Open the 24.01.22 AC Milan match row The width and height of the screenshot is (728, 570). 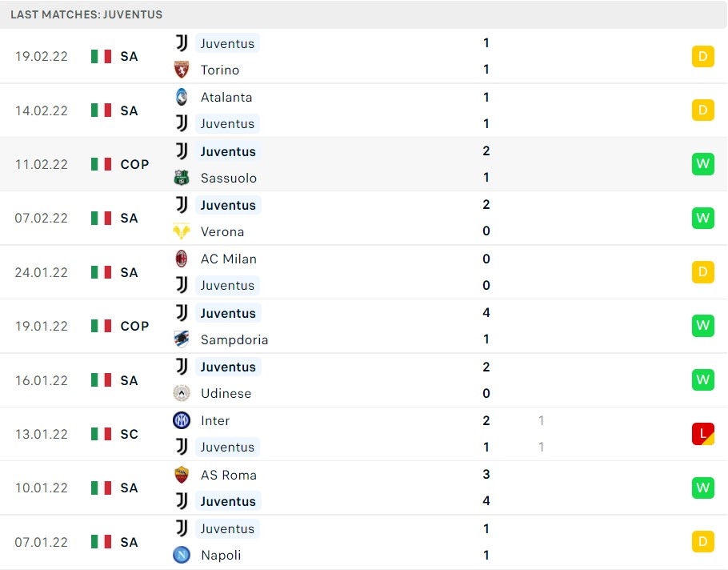click(x=363, y=272)
